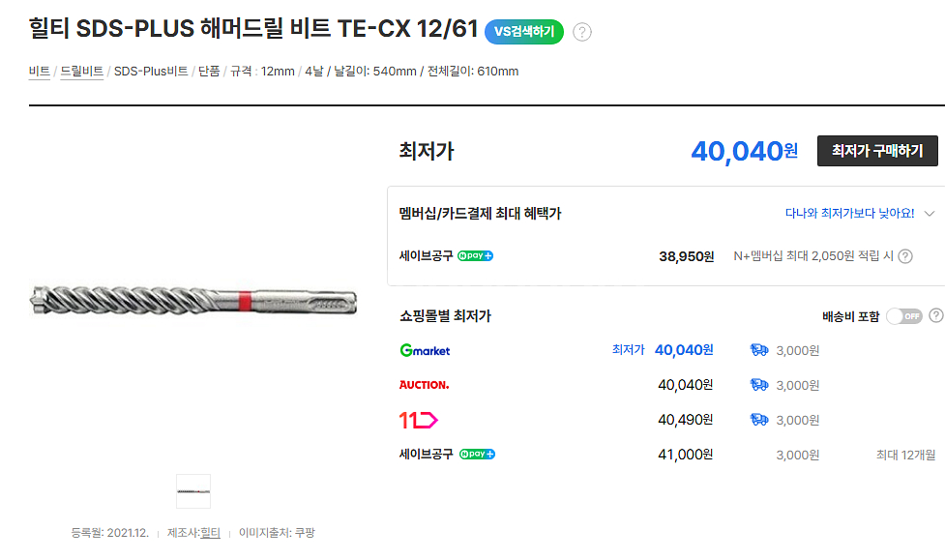Click 세이브공구 in the shop price list
Screen dimensions: 945x560
click(426, 454)
